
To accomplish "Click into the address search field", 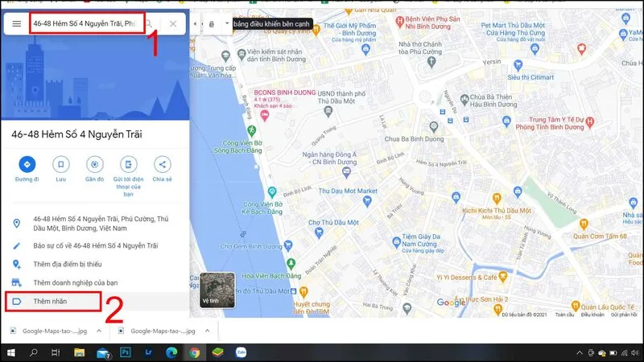I will 87,23.
